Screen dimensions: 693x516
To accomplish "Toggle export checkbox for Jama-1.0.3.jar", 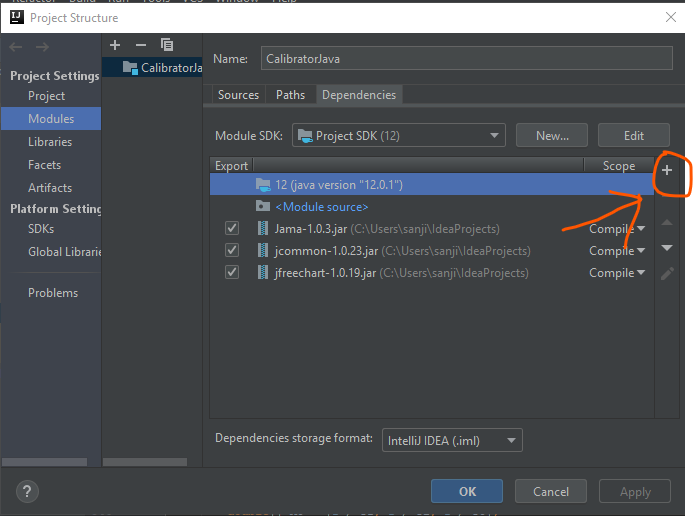I will coord(232,229).
